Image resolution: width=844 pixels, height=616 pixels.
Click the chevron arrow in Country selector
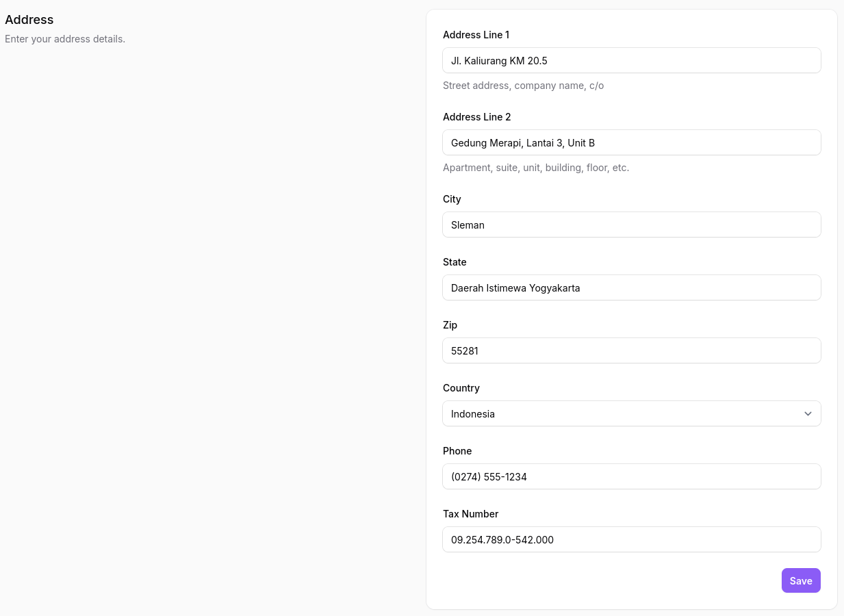pos(808,413)
